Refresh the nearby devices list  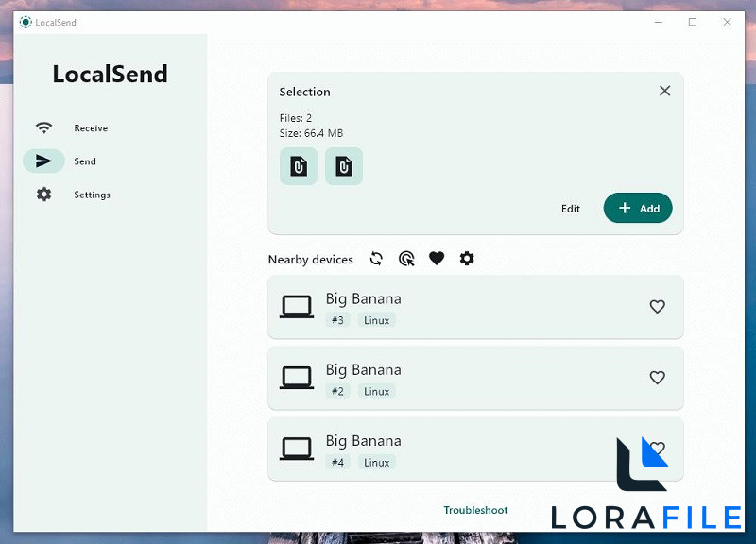tap(376, 259)
